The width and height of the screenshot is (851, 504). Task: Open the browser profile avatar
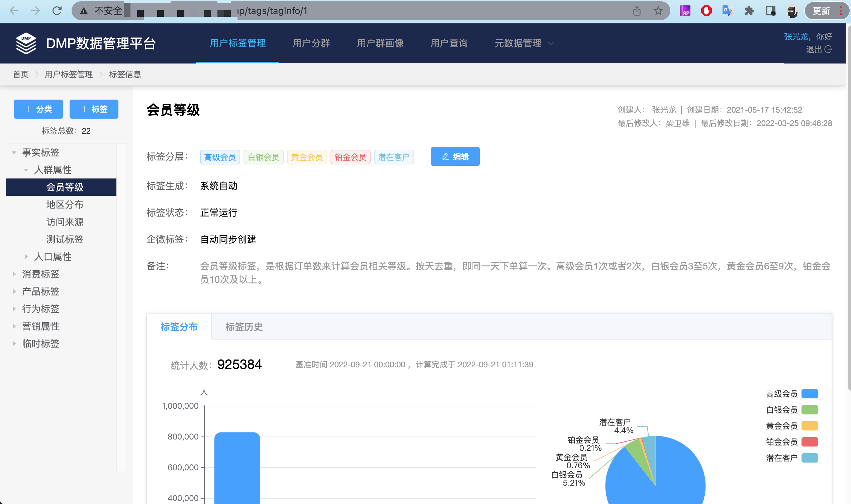(792, 11)
